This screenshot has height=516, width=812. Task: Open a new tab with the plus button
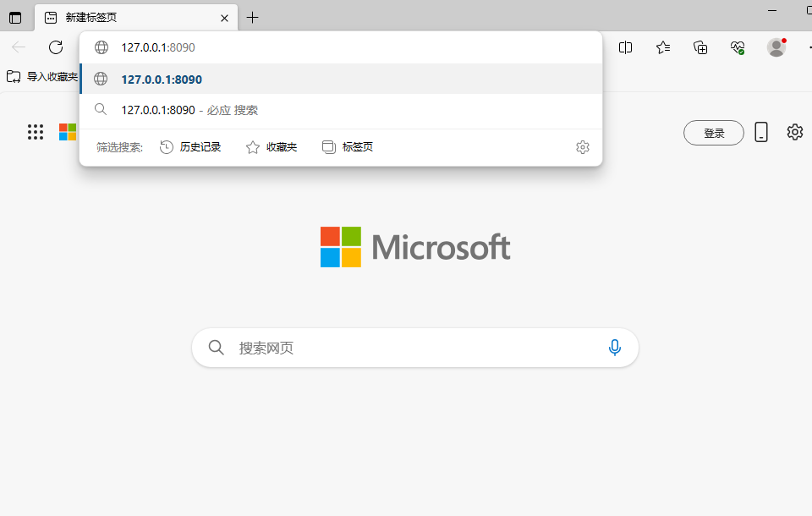(x=252, y=17)
